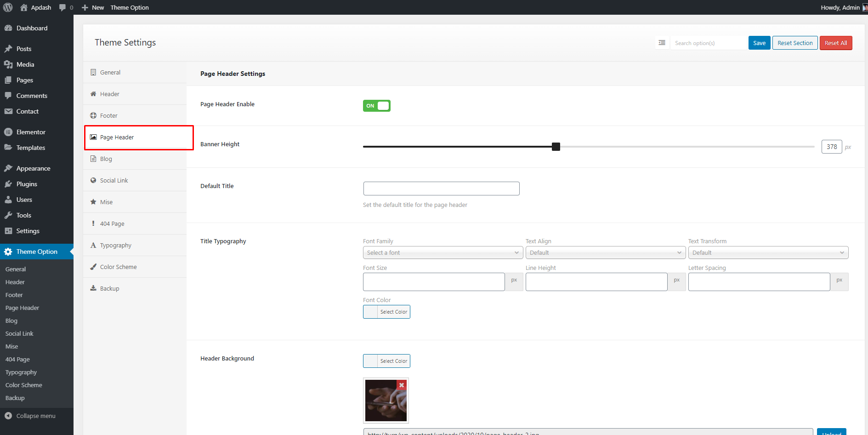868x435 pixels.
Task: Pick a Header Background color
Action: [386, 361]
